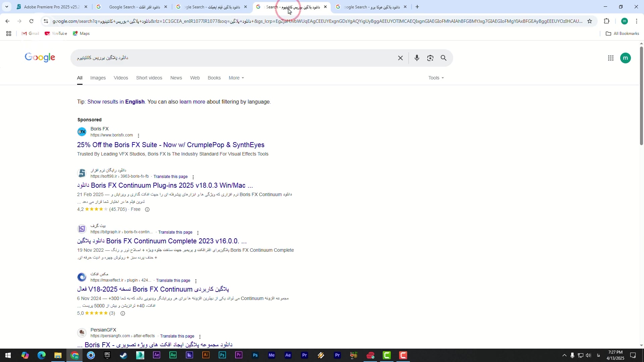Screen dimensions: 644x362
Task: Switch to the Videos results tab
Action: (121, 78)
